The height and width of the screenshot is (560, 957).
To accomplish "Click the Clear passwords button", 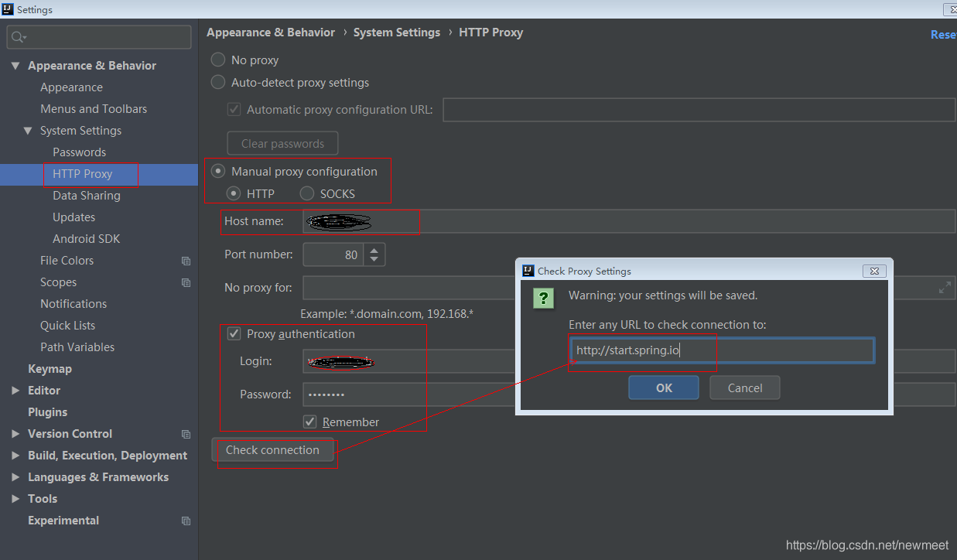I will click(x=282, y=143).
